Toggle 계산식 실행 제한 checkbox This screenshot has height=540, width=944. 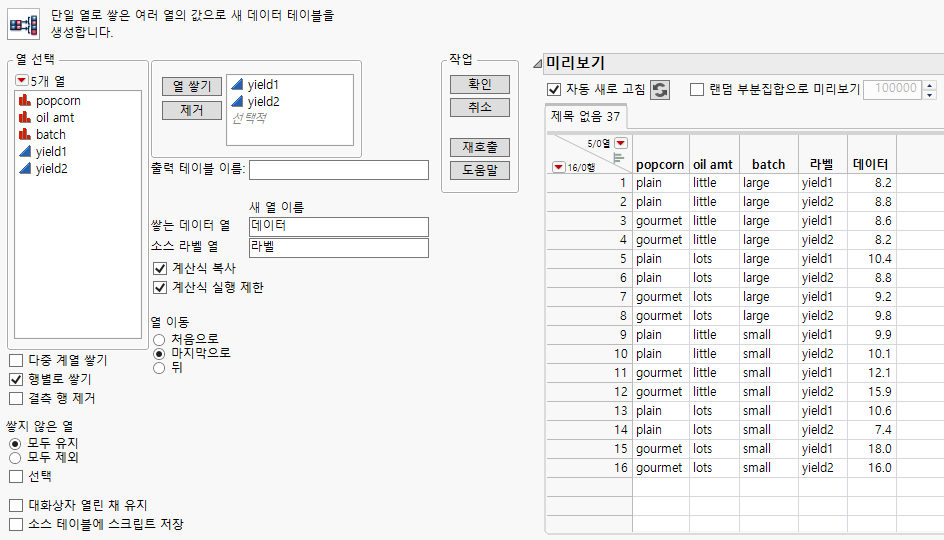click(x=160, y=288)
